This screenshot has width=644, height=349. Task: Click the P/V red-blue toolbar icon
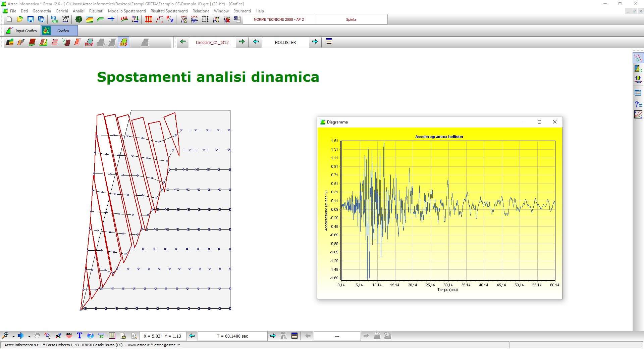170,19
